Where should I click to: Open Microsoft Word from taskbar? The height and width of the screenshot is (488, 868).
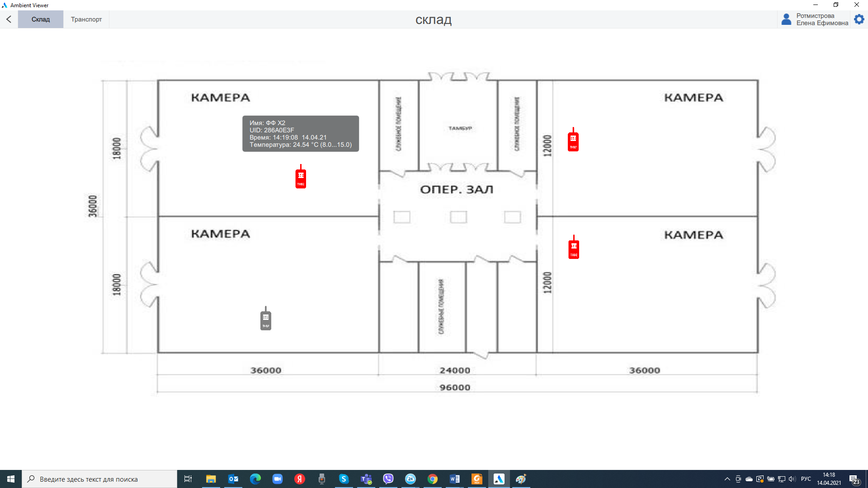coord(455,479)
